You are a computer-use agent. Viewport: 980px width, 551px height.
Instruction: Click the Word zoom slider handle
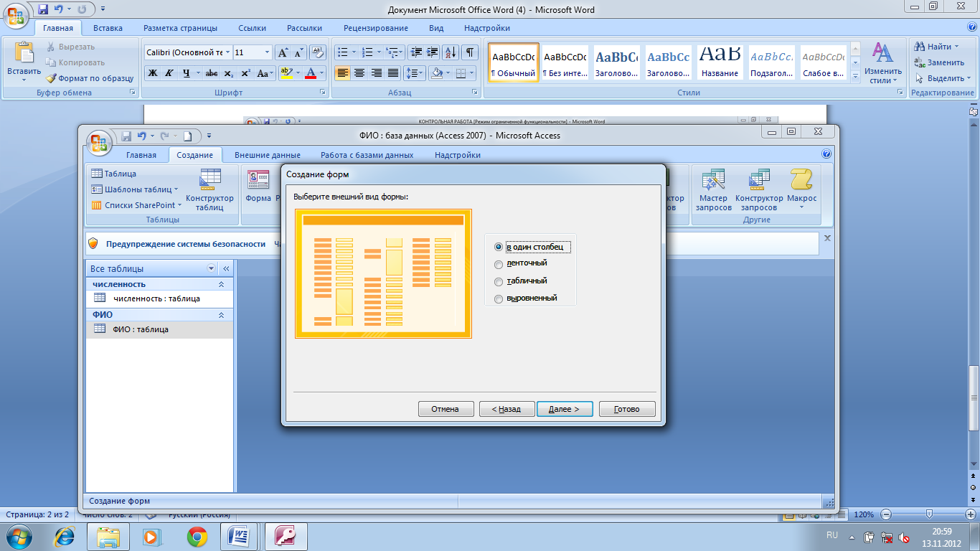pyautogui.click(x=930, y=514)
